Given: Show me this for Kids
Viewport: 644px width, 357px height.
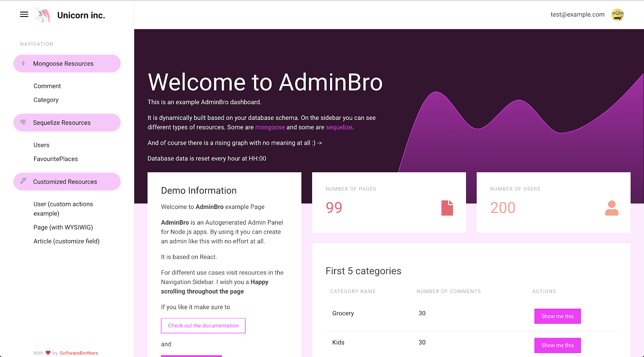Looking at the screenshot, I should click(x=557, y=345).
